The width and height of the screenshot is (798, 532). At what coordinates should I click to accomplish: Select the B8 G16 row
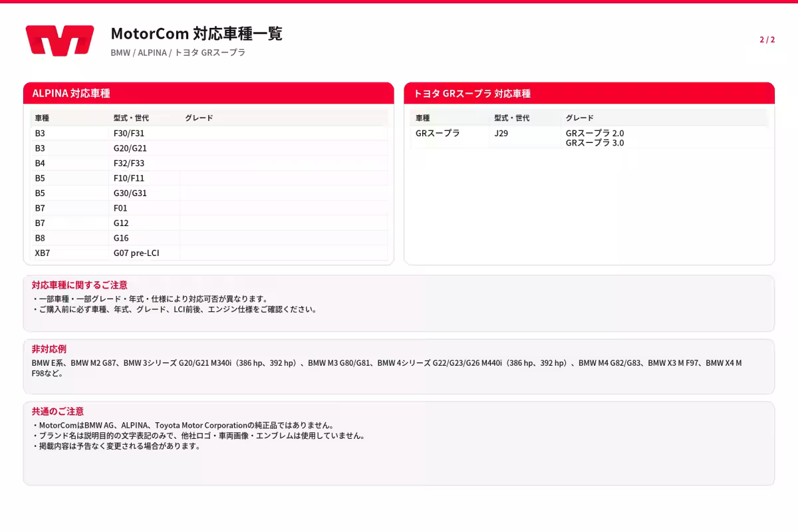click(x=209, y=238)
